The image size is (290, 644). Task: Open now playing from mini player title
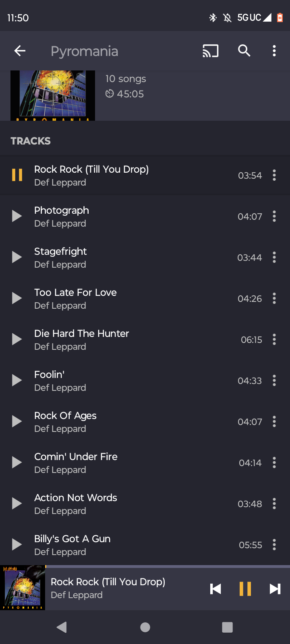(x=108, y=582)
